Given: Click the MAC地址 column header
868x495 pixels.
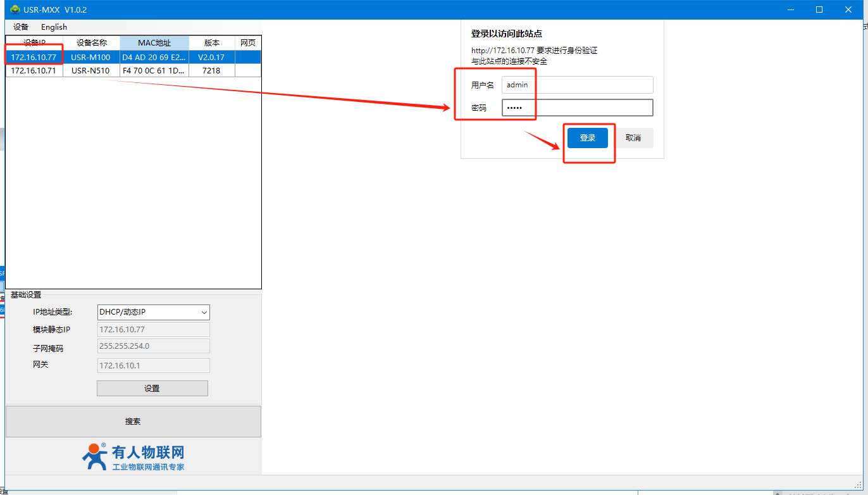Looking at the screenshot, I should point(154,43).
